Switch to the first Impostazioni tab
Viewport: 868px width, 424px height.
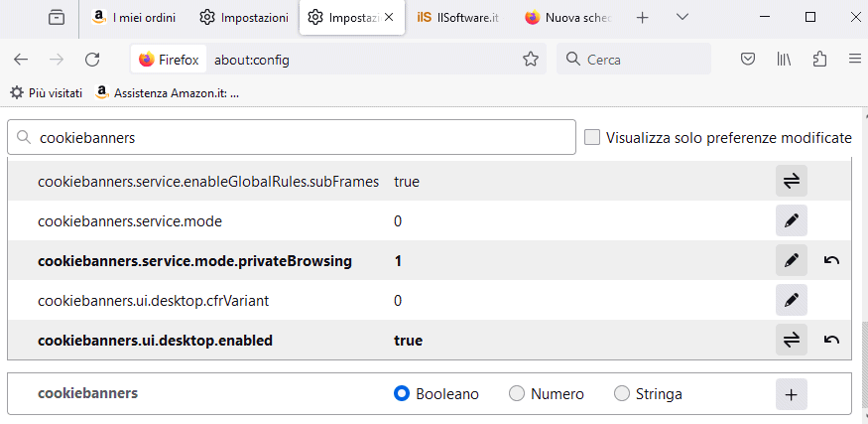click(244, 18)
